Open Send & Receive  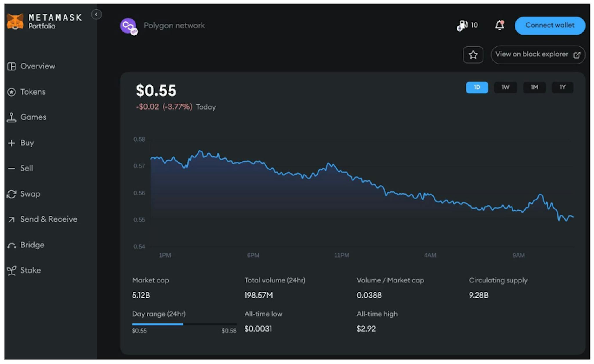click(48, 219)
